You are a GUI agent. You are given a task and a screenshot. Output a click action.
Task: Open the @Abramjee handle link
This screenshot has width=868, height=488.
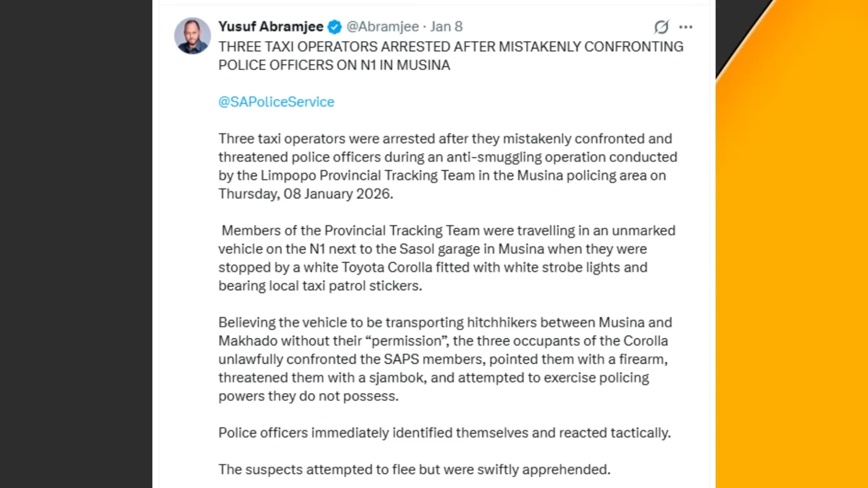(x=382, y=27)
